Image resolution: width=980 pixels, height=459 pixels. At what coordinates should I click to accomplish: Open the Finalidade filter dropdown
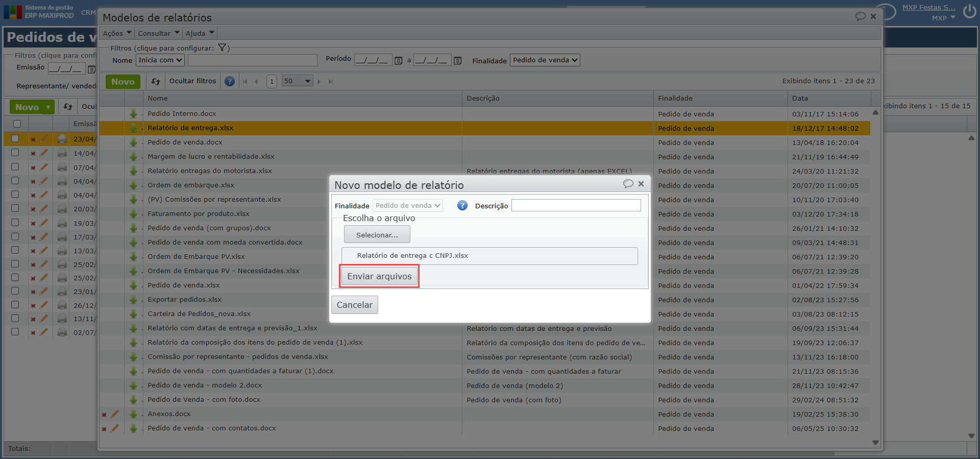tap(545, 60)
